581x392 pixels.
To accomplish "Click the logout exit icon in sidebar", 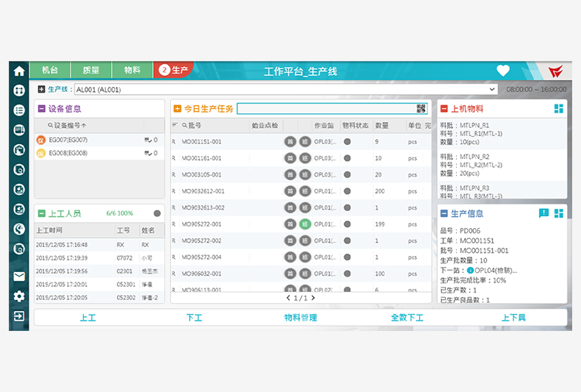I will pos(19,316).
